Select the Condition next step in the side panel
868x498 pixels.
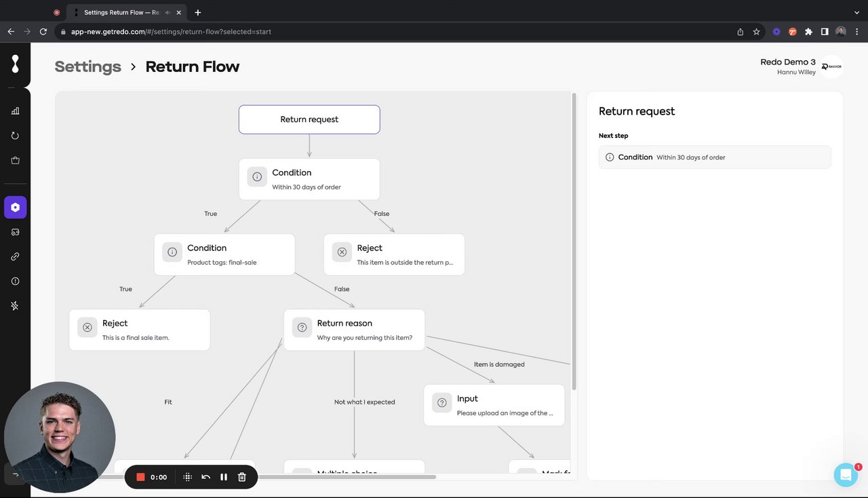(714, 157)
